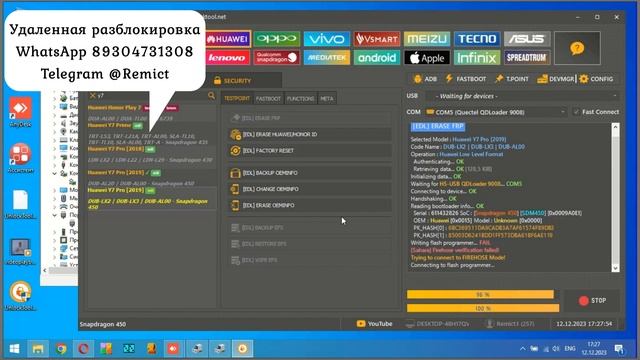Clear the model search with X icon

pyautogui.click(x=93, y=96)
